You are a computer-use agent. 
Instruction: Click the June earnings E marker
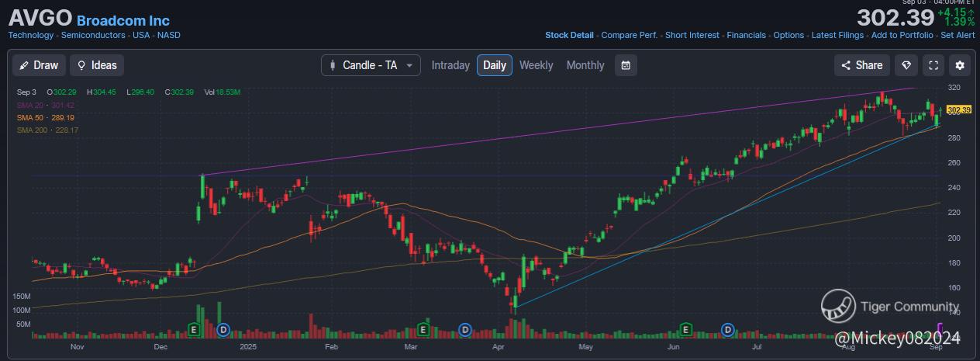686,330
